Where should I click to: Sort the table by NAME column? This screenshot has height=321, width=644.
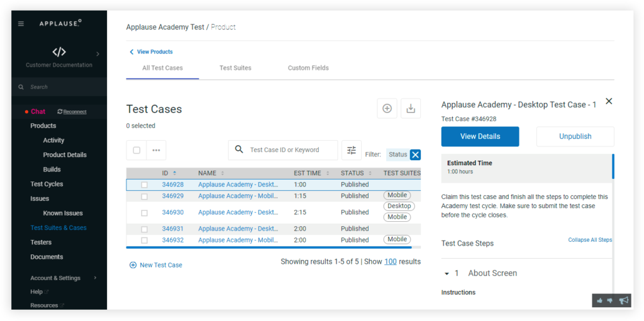point(211,173)
